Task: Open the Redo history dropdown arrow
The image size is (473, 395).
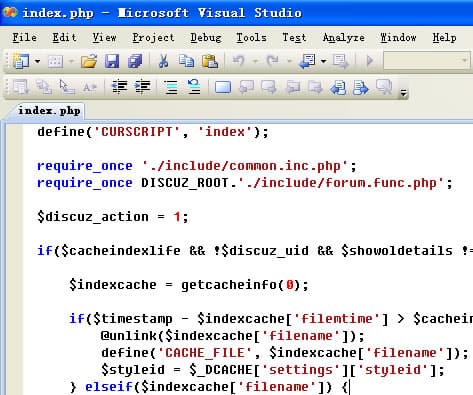Action: (x=289, y=61)
